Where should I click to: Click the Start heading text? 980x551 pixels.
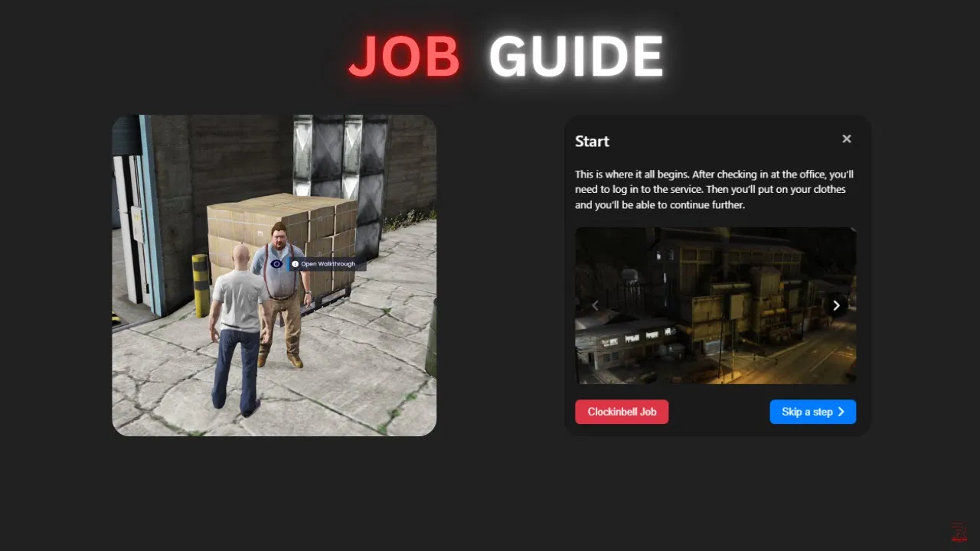tap(592, 142)
